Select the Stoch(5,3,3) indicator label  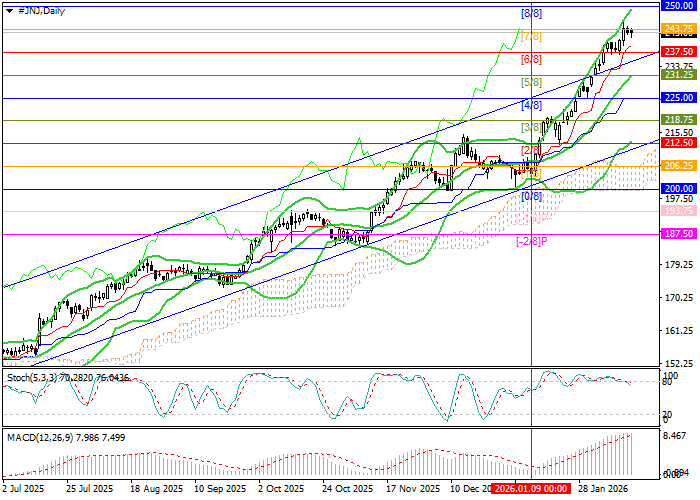tap(30, 378)
